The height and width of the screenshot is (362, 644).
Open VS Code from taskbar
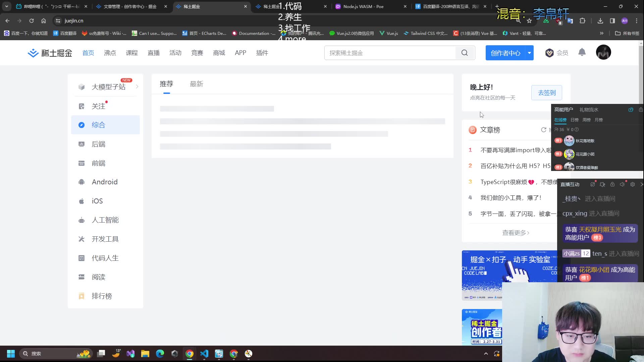[x=204, y=354]
